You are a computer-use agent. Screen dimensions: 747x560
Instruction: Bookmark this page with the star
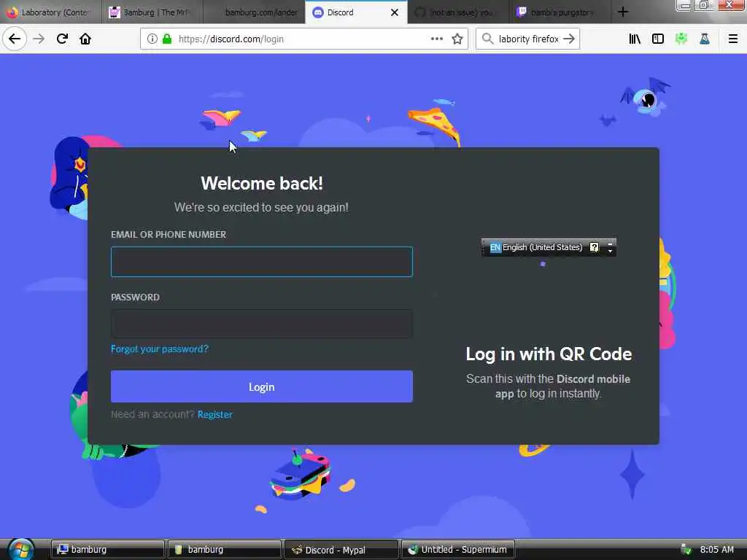click(x=457, y=39)
